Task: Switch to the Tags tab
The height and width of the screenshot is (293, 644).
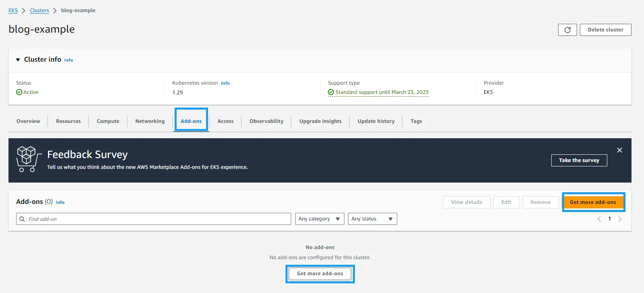Action: coord(416,121)
